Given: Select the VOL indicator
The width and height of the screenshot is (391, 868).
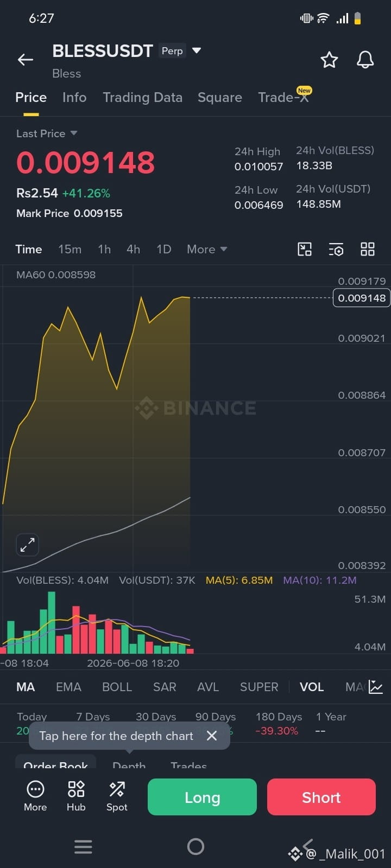Looking at the screenshot, I should click(x=312, y=687).
